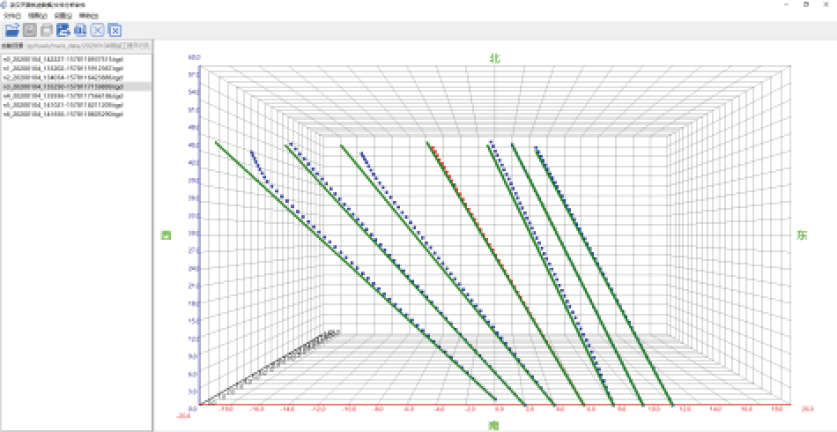837x432 pixels.
Task: Click the blue export data icon
Action: (63, 31)
